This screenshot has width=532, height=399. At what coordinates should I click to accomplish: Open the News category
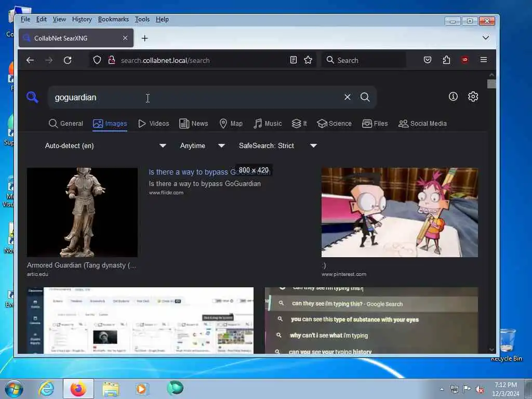[x=193, y=124]
